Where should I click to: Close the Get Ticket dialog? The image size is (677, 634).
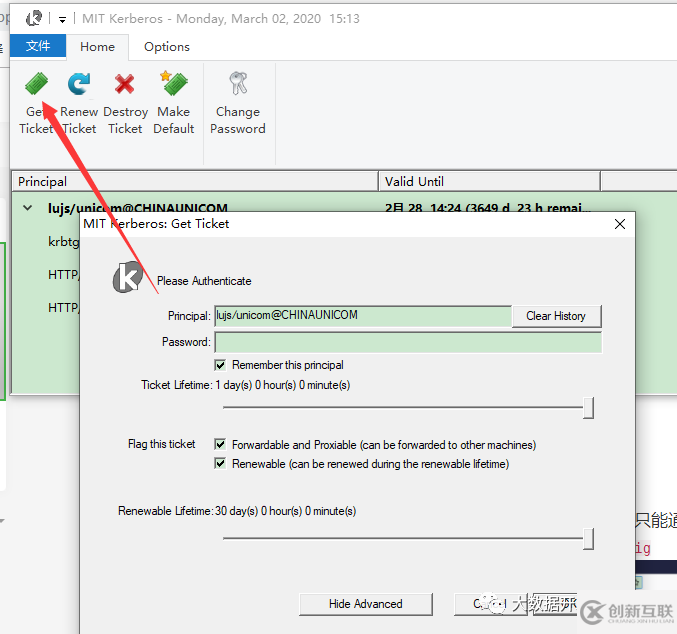620,224
